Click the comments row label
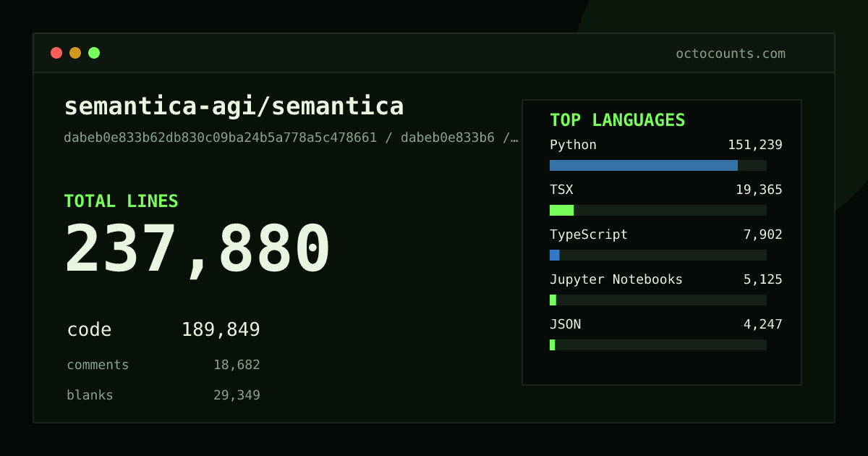 coord(98,365)
